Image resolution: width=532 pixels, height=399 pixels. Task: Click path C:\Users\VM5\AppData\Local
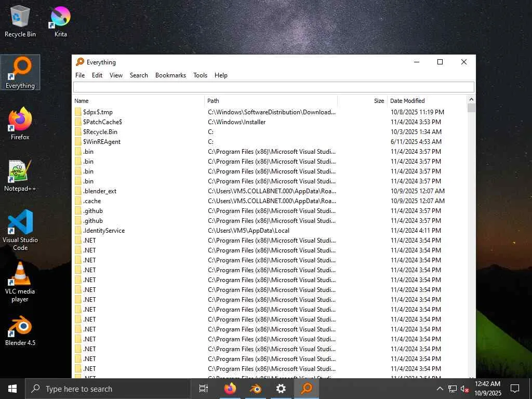[248, 230]
